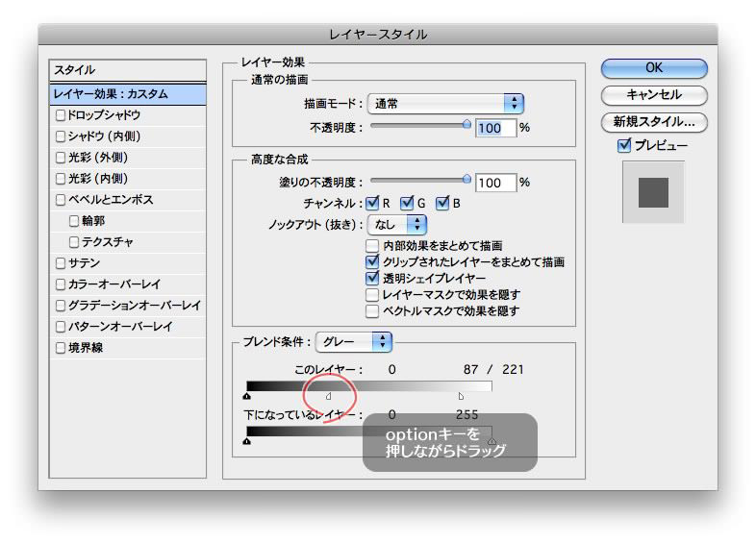Check ベクトルマスクで効果を隠す option

[x=371, y=310]
